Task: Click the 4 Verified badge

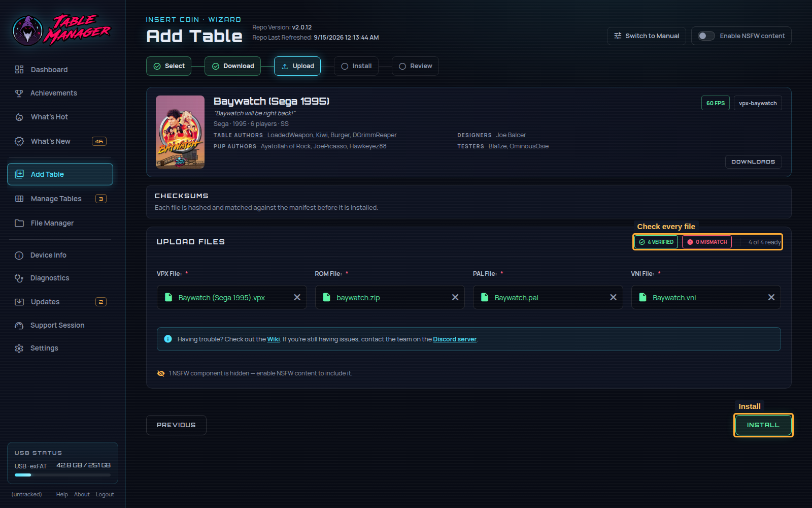Action: tap(656, 242)
